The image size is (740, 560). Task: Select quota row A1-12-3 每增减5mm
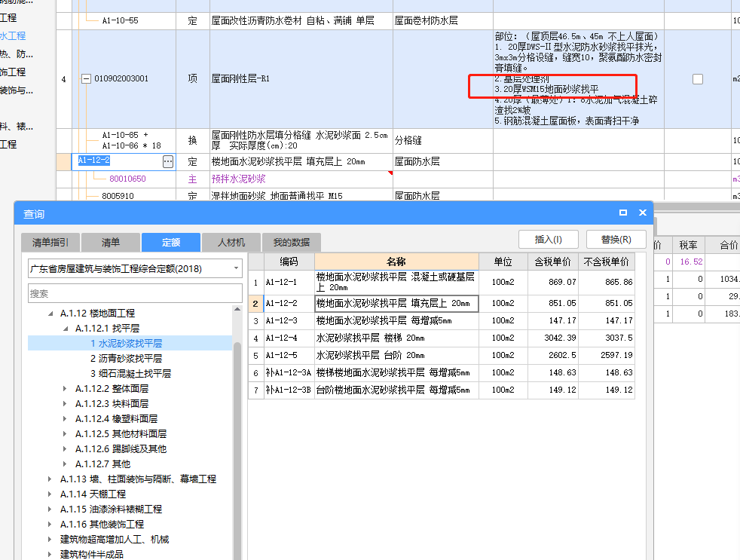(x=442, y=320)
